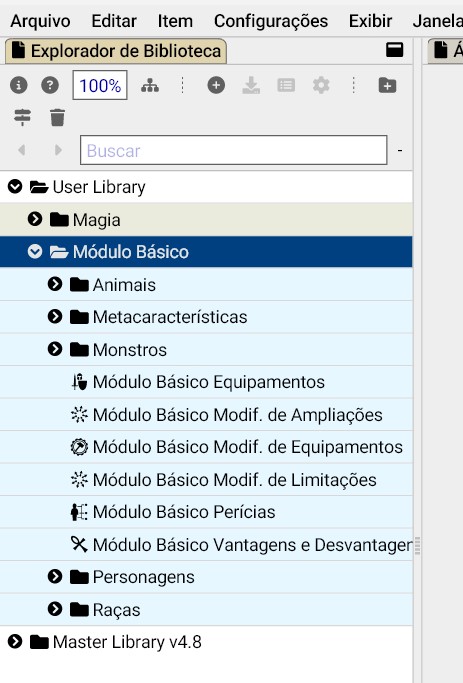Screen dimensions: 463x683
Task: Maximize the Explorador de Biblioteca dock panel
Action: pyautogui.click(x=395, y=50)
